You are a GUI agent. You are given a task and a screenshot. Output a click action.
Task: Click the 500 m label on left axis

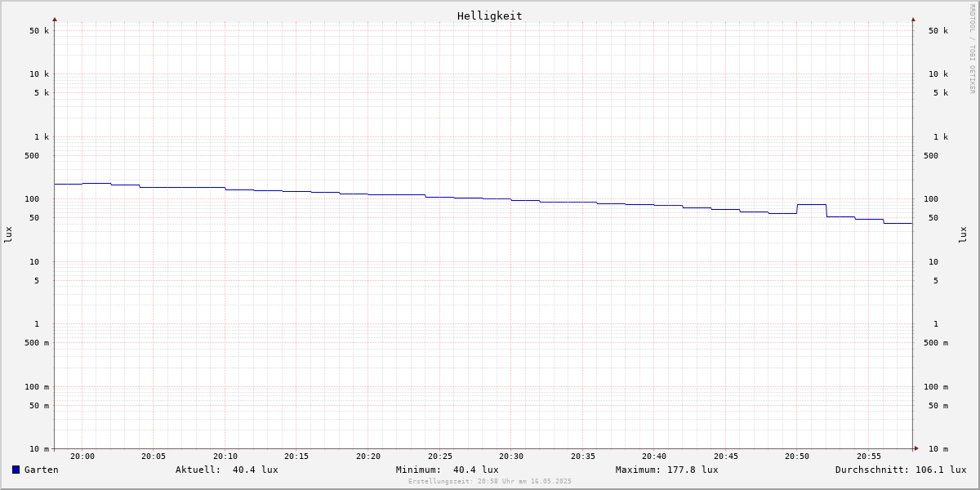click(x=37, y=343)
